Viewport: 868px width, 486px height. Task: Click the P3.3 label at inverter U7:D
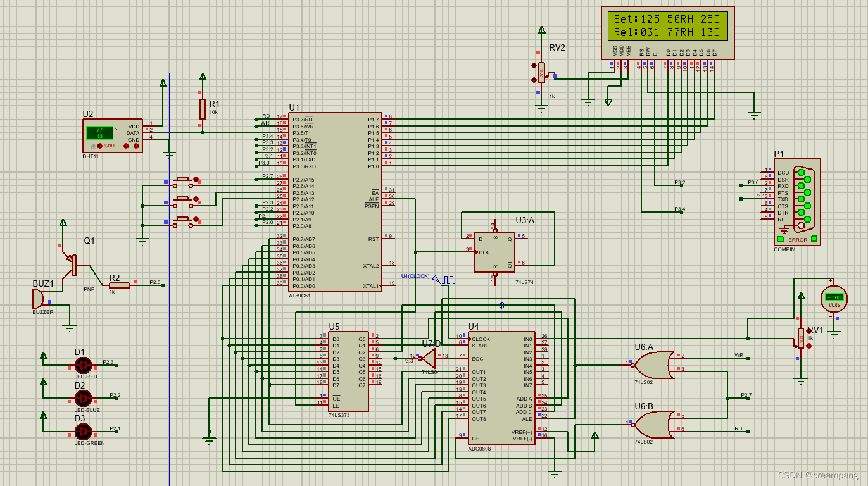click(408, 360)
